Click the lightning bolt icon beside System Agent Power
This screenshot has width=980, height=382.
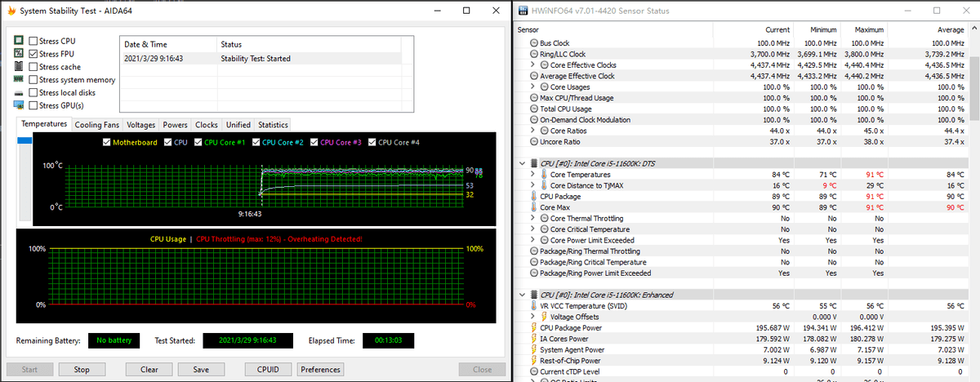click(x=534, y=349)
